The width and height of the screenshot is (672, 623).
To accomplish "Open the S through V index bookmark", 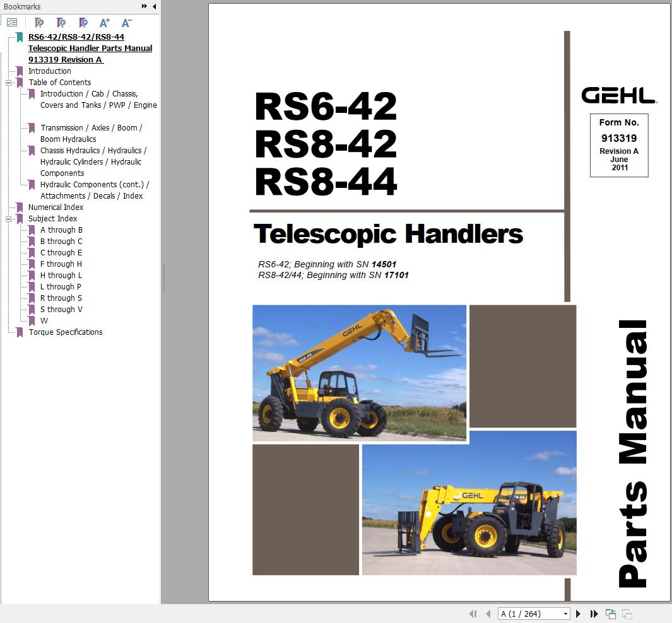I will click(x=61, y=309).
